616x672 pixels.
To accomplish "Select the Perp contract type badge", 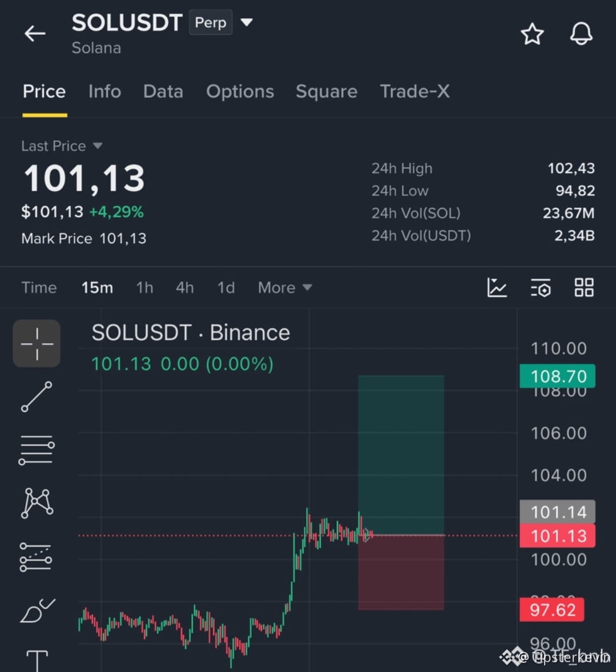I will pyautogui.click(x=211, y=22).
